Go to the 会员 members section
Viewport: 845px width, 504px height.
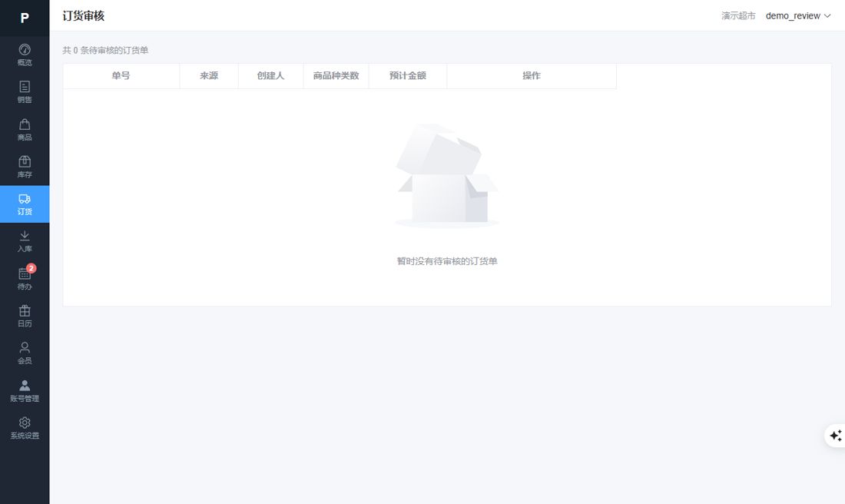pos(25,353)
